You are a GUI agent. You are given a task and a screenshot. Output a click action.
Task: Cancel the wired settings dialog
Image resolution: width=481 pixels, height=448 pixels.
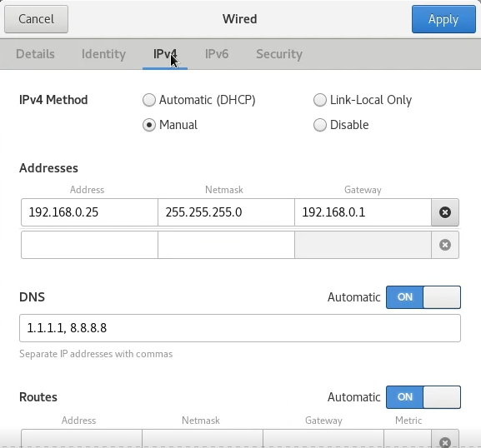[36, 19]
